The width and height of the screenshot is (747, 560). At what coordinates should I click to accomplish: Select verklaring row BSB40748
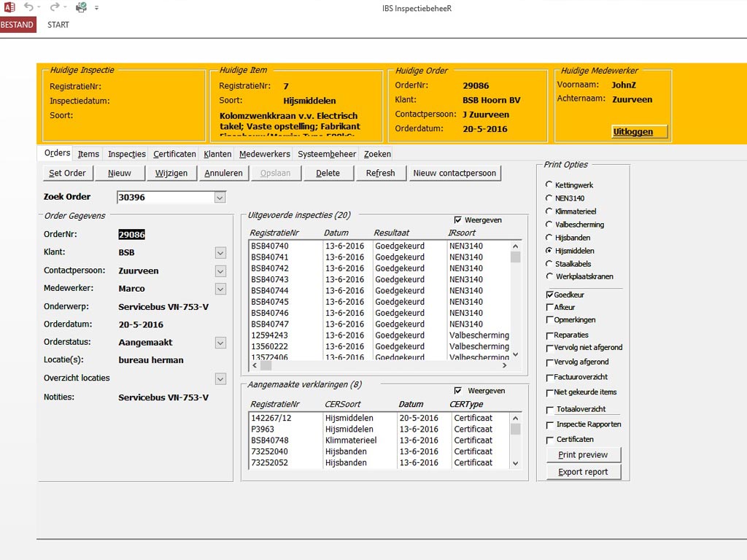pyautogui.click(x=379, y=440)
